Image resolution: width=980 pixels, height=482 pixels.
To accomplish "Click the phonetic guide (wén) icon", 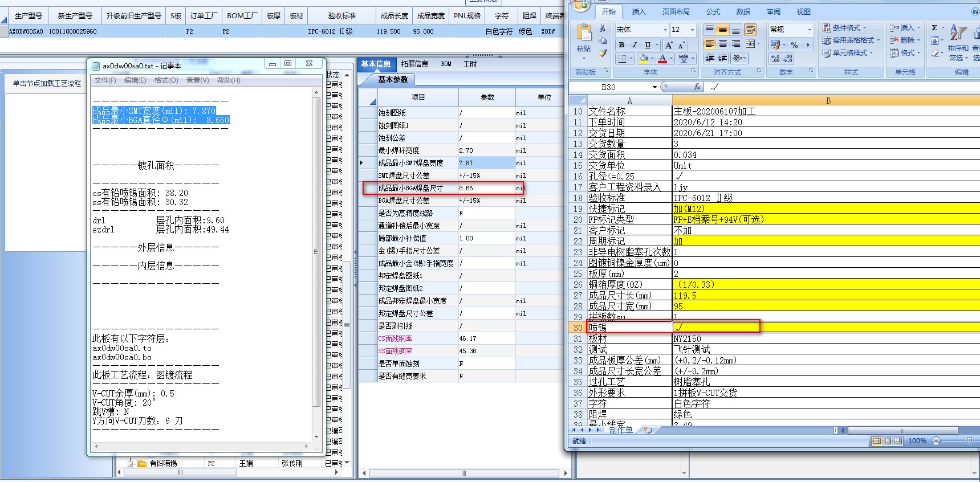I will tap(684, 58).
